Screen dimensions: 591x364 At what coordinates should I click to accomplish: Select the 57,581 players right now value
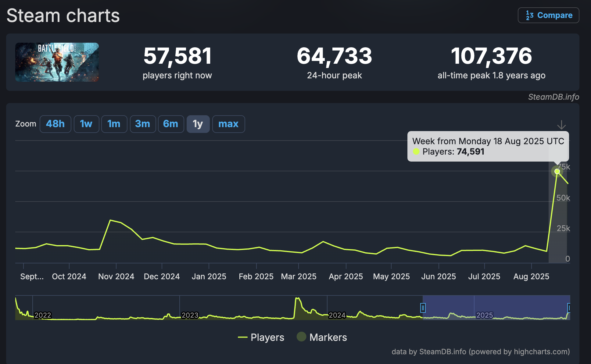tap(177, 56)
